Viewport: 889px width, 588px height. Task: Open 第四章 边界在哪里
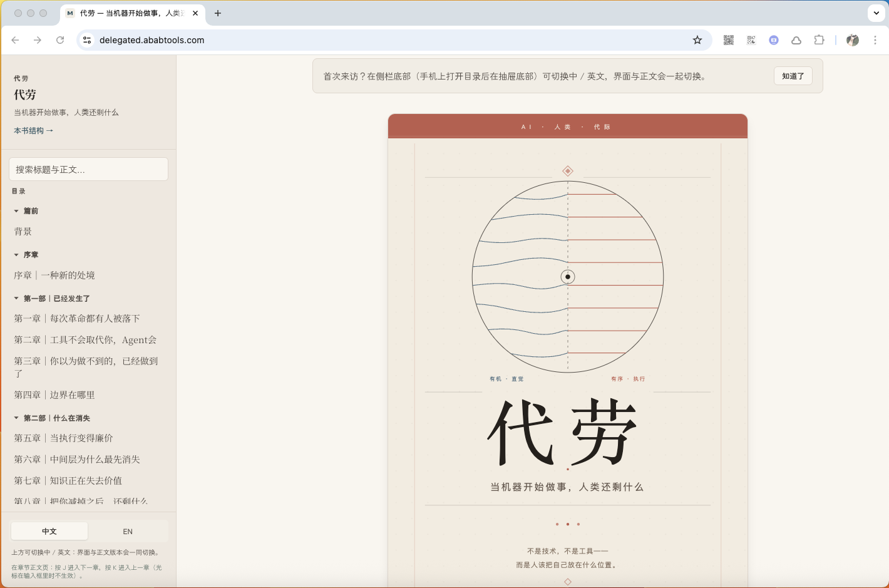click(54, 395)
